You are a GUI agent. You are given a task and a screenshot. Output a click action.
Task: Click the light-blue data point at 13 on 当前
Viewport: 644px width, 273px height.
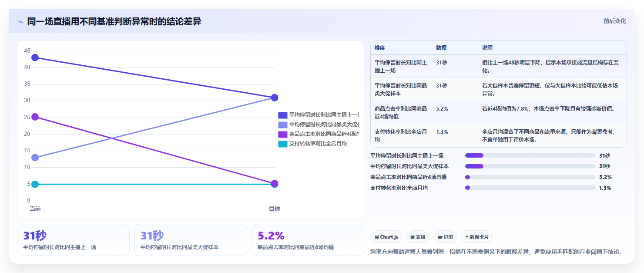click(35, 158)
